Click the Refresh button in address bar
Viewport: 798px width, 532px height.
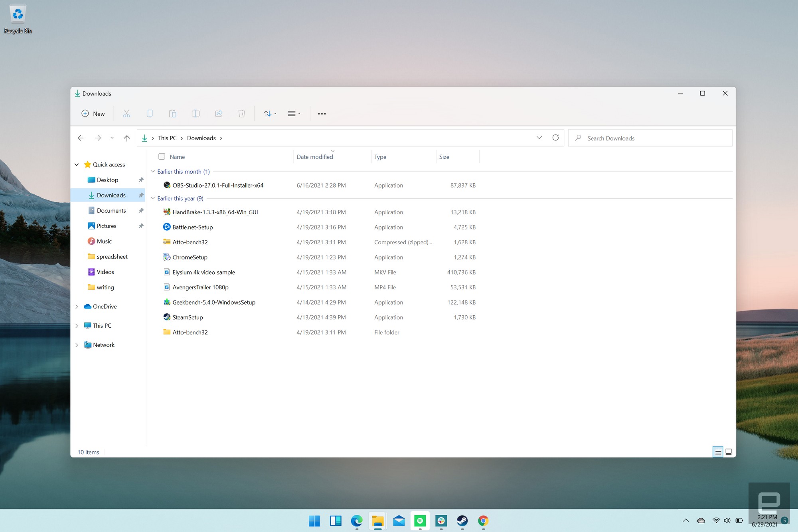click(x=556, y=138)
